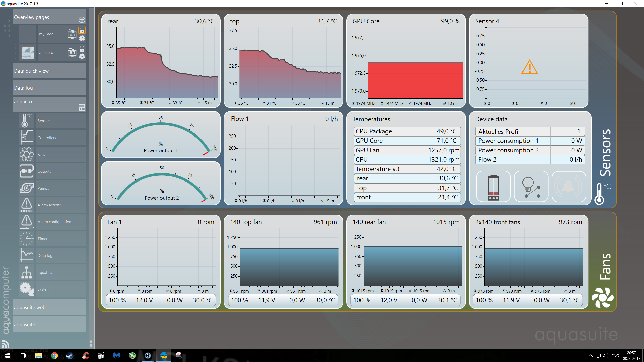Go to Controllers menu entry
The width and height of the screenshot is (644, 362).
[61, 138]
